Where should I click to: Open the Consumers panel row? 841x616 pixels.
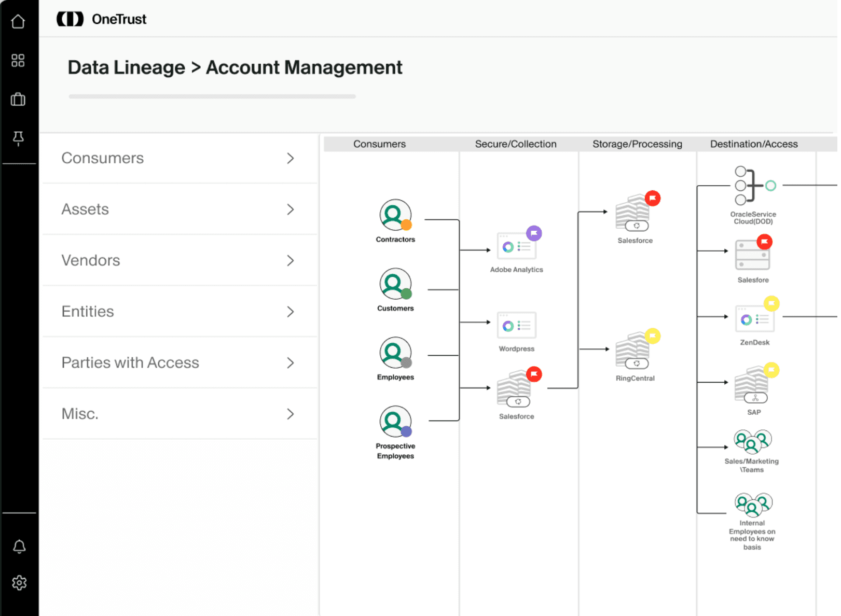180,158
